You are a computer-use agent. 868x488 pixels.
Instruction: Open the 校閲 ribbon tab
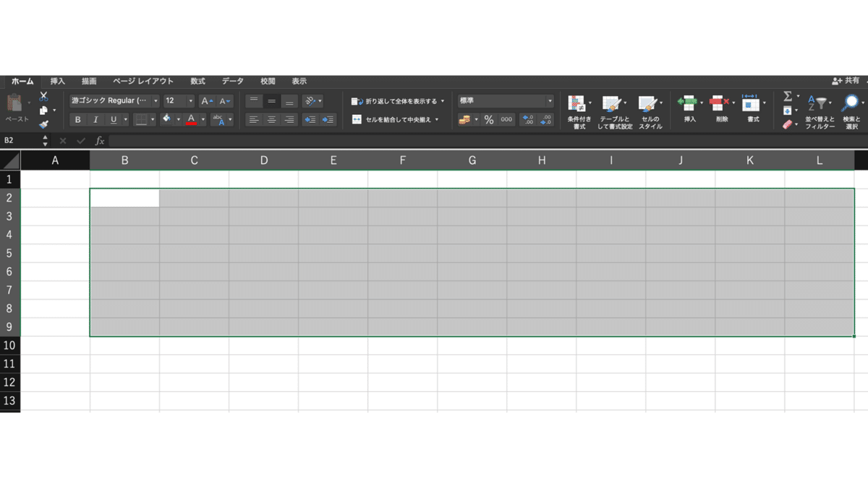(x=268, y=81)
